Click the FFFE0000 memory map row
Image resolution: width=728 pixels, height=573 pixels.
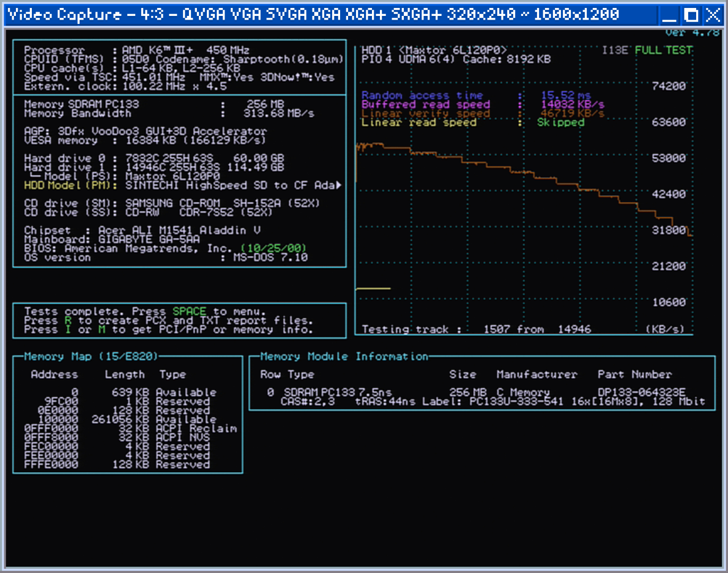click(x=117, y=465)
